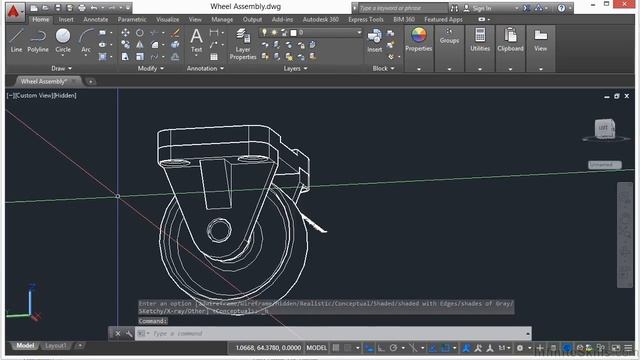
Task: Click the layer color white swatch
Action: [293, 33]
